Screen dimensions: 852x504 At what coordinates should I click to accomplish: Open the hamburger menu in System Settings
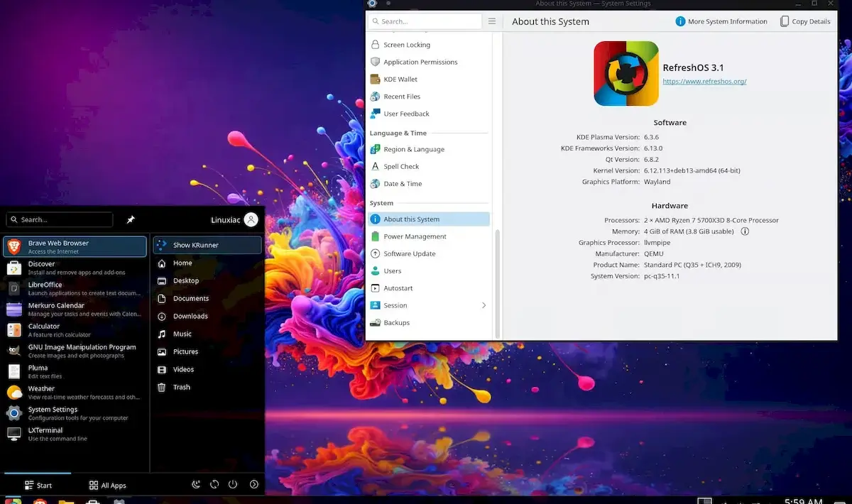pos(492,21)
